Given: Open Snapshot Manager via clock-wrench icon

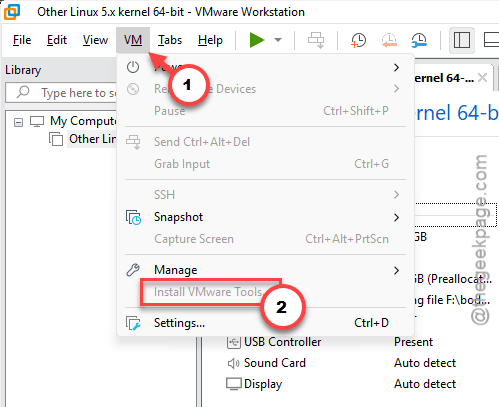Looking at the screenshot, I should (419, 40).
